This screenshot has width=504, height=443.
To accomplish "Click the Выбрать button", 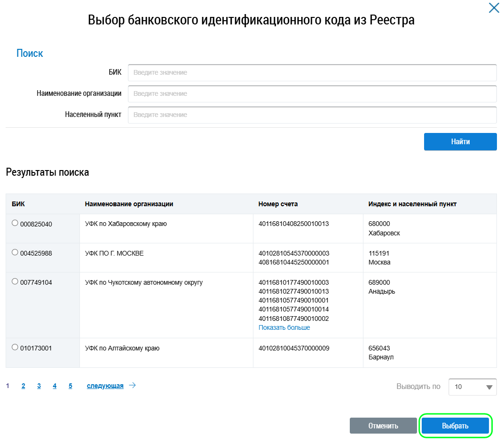I will (455, 426).
